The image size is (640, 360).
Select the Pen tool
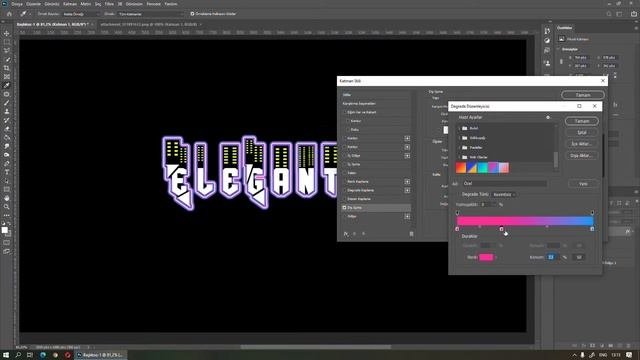click(x=7, y=163)
